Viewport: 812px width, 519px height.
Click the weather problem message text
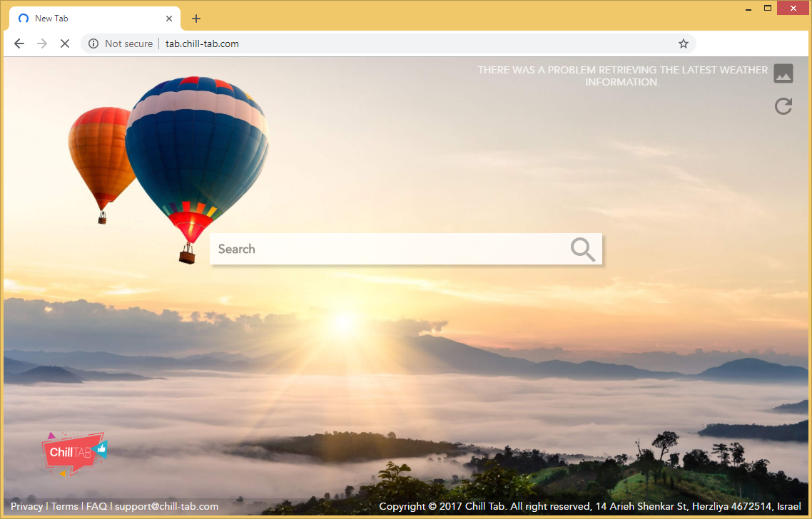[x=622, y=76]
